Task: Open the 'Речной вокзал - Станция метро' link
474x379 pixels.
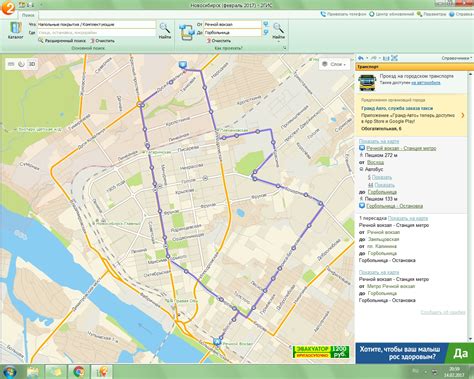Action: [401, 148]
